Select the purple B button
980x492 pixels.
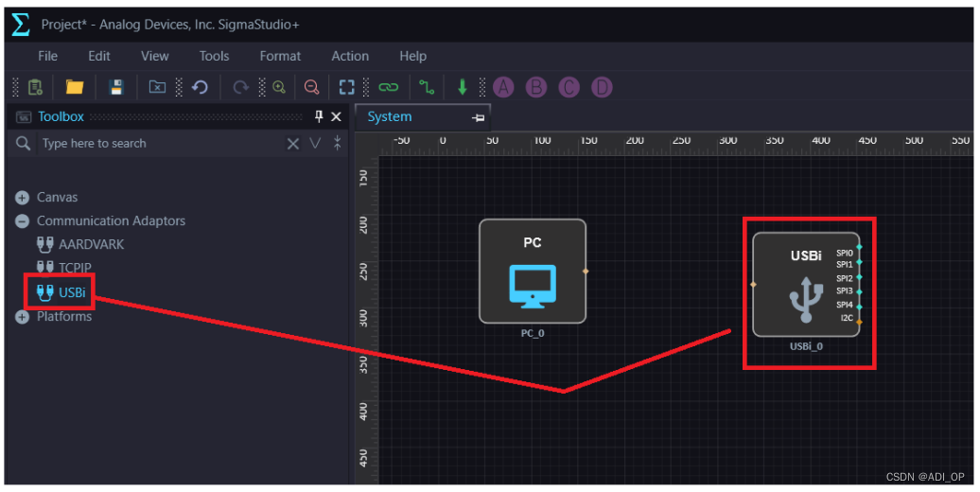tap(535, 87)
